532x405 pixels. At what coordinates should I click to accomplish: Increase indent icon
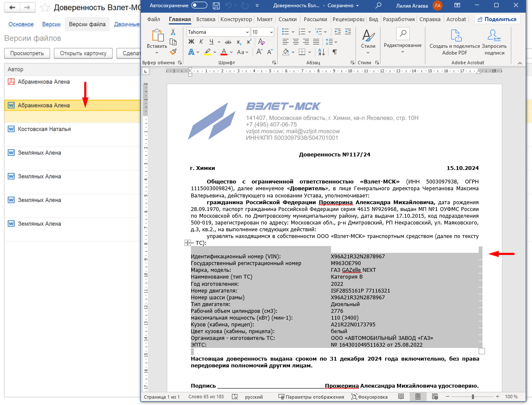347,32
